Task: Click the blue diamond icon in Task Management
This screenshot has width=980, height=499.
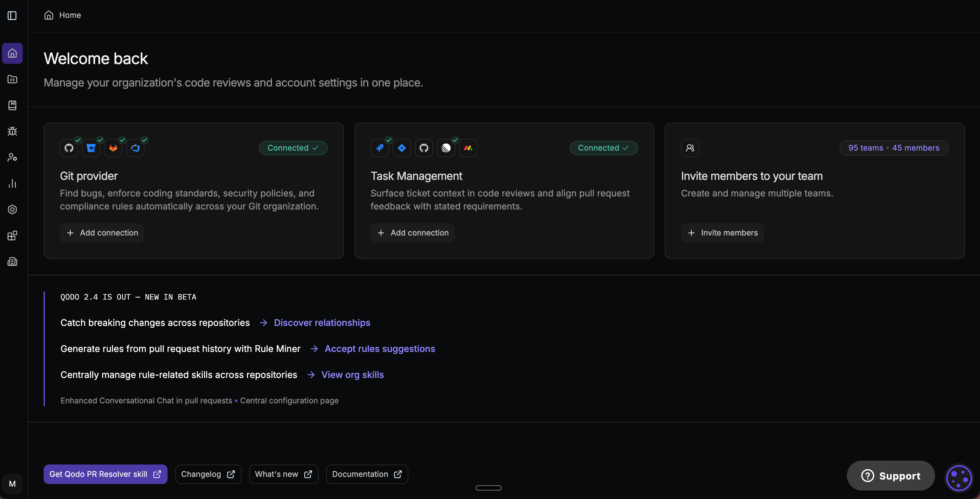Action: pyautogui.click(x=402, y=148)
